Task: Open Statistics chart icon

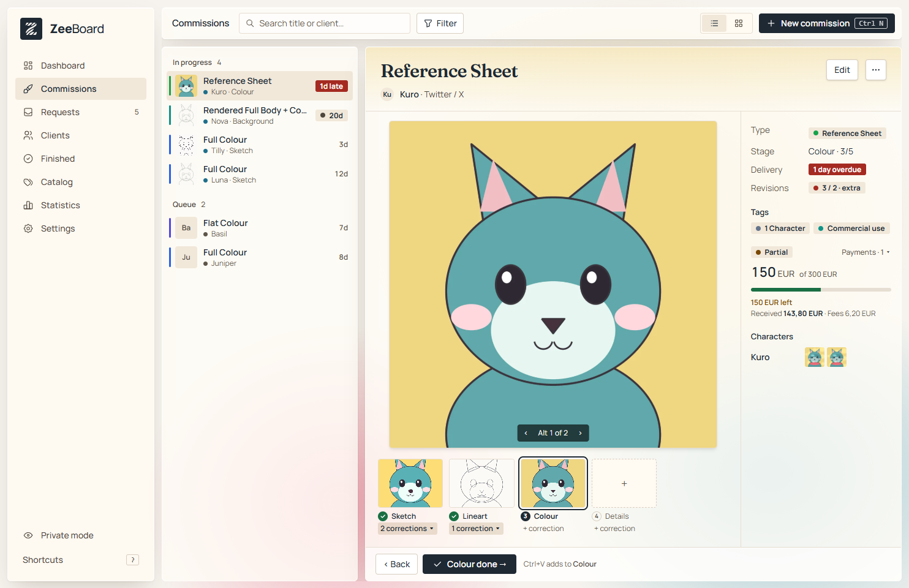Action: pyautogui.click(x=28, y=205)
